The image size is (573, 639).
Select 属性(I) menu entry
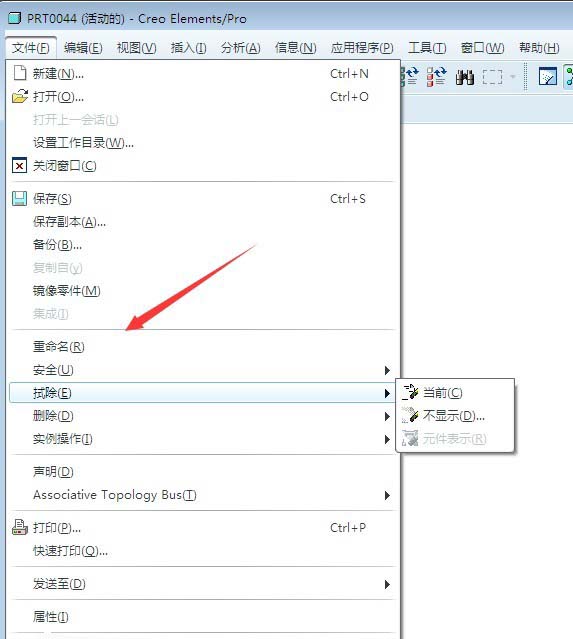(203, 617)
